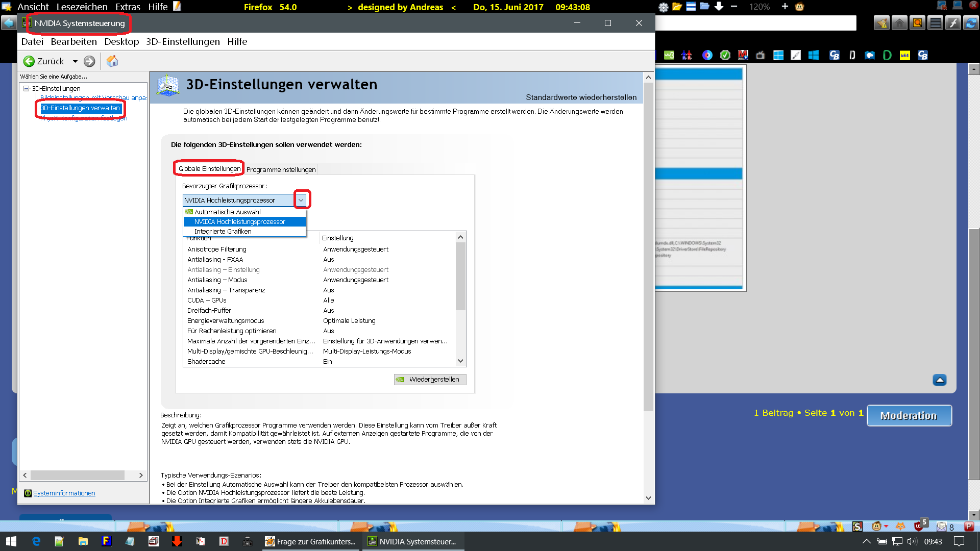Switch to the Programmeinstellungen tab
The height and width of the screenshot is (551, 980).
281,169
